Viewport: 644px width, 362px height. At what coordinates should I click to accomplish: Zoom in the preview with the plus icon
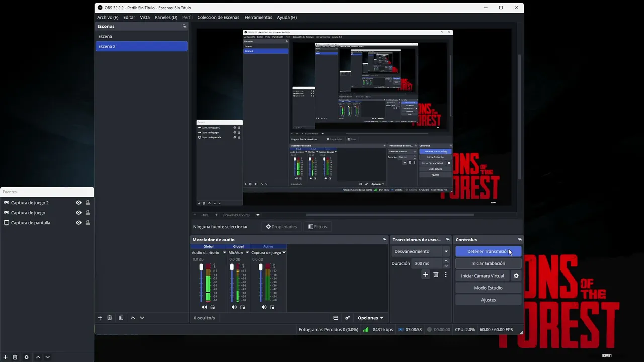point(216,215)
